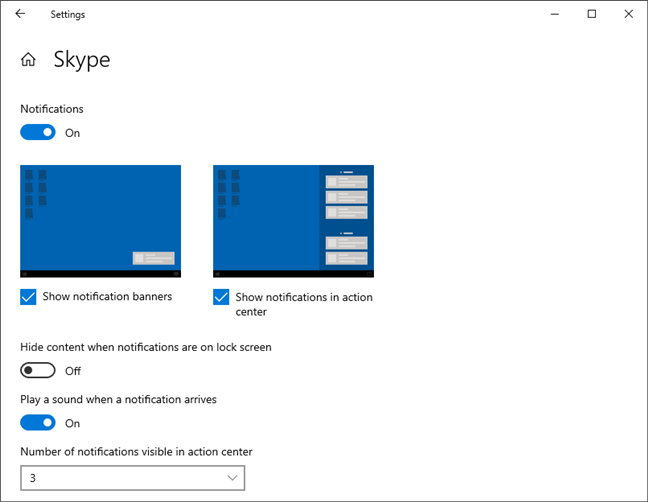The width and height of the screenshot is (648, 502).
Task: Click 'Hide content when notifications are on lock screen' text
Action: coord(146,347)
